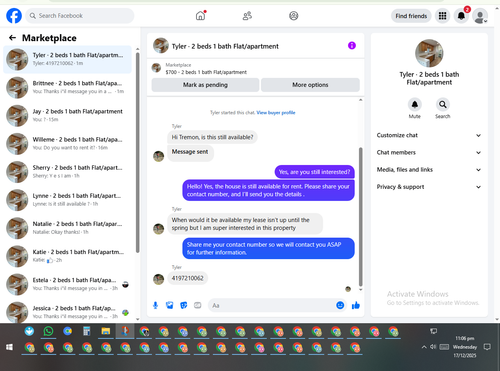Open the Windows notification center icon

click(x=487, y=347)
